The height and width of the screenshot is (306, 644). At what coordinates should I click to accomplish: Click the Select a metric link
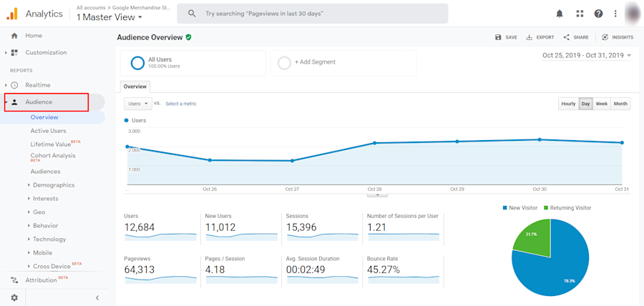tap(181, 104)
